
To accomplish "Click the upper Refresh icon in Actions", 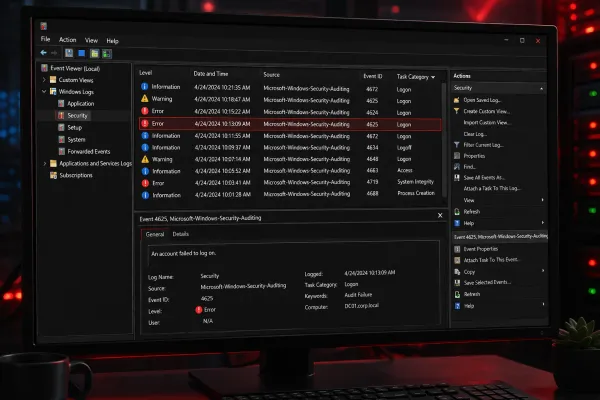I will pyautogui.click(x=457, y=212).
